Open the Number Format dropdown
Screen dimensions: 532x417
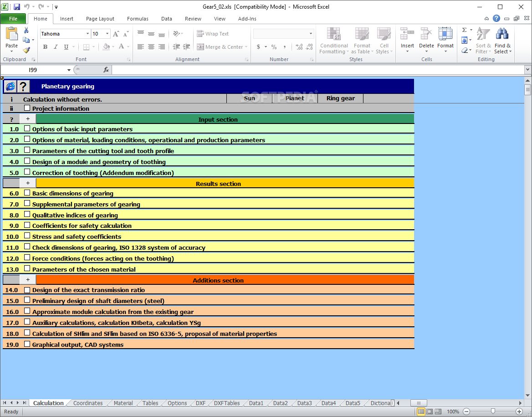[311, 34]
